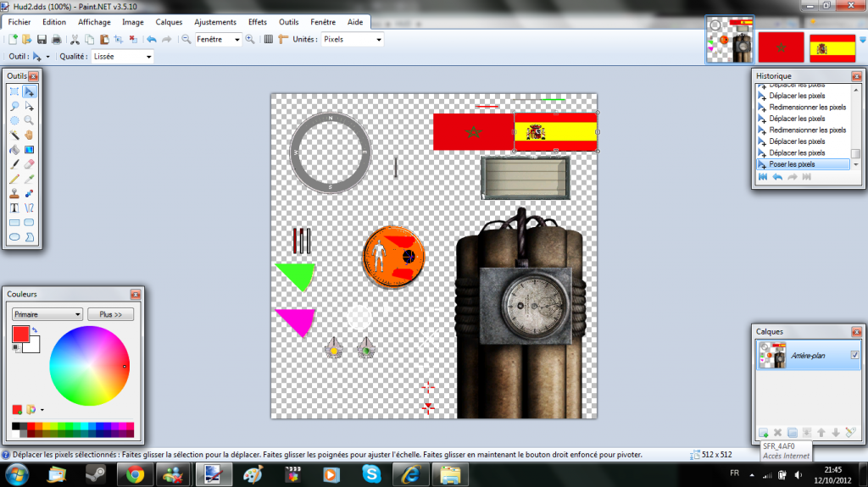Screen dimensions: 868x487
Task: Click the primary red color swatch
Action: 20,335
